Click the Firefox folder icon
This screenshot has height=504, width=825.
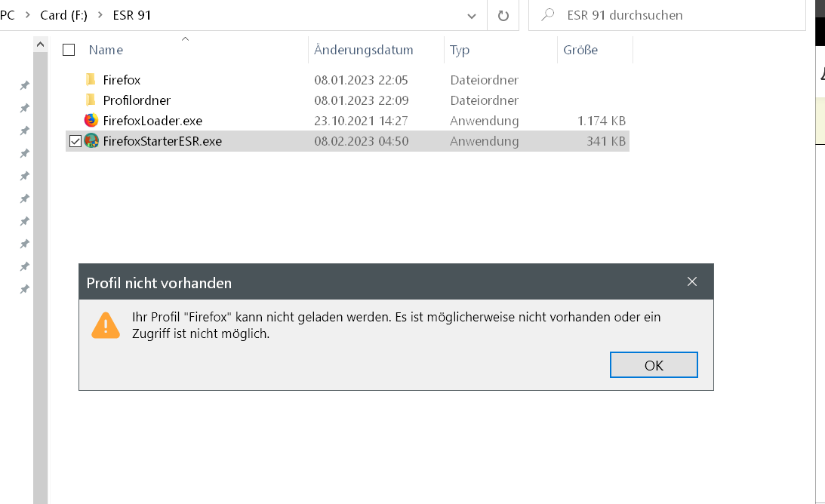tap(91, 80)
